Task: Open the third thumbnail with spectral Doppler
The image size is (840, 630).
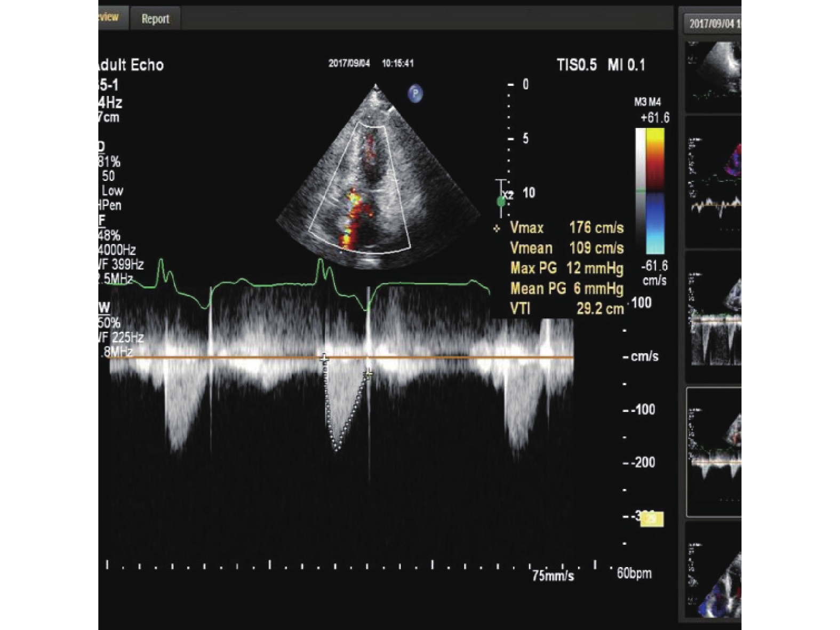Action: coord(714,316)
